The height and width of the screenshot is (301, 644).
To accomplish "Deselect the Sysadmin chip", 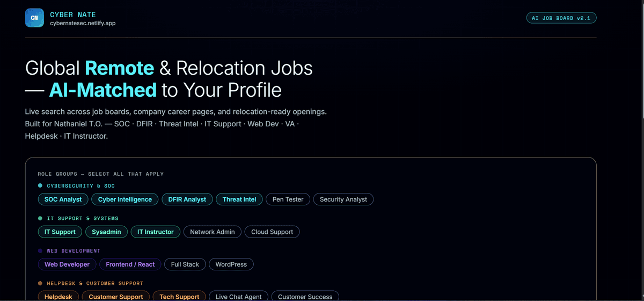I will pyautogui.click(x=107, y=232).
